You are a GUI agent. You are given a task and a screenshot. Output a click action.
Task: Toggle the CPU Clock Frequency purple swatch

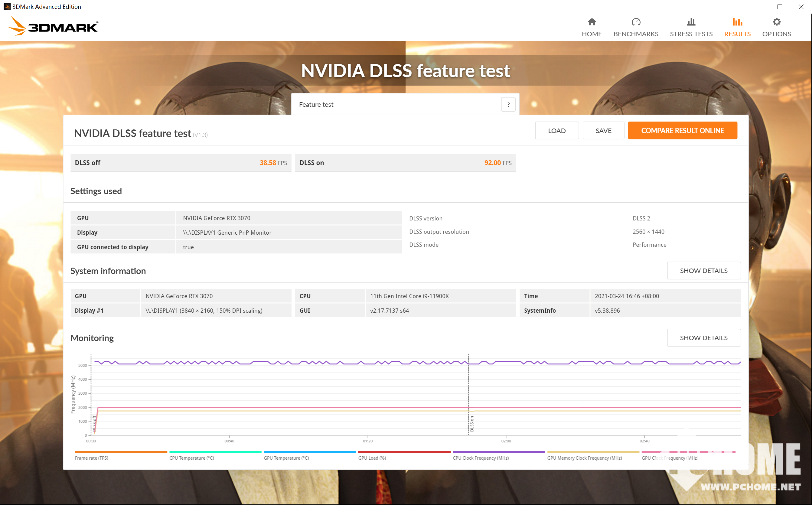tap(498, 452)
